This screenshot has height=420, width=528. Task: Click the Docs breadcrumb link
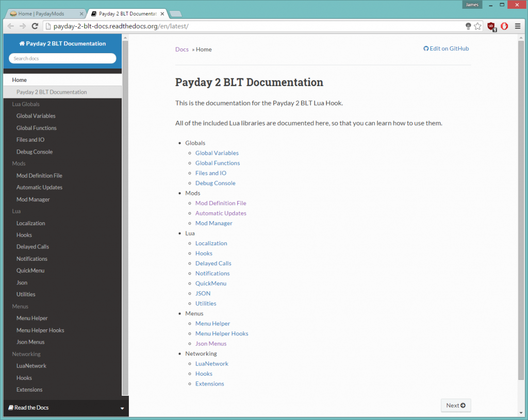[x=182, y=49]
